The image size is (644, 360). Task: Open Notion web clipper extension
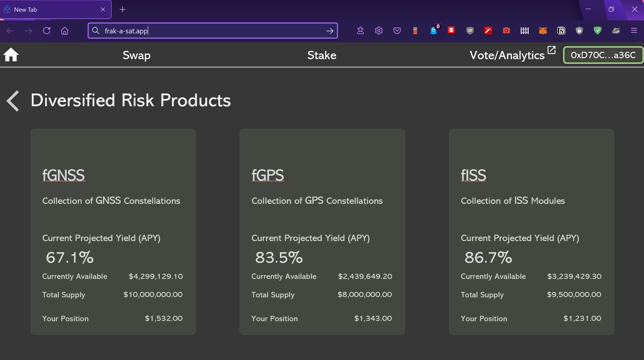point(561,31)
